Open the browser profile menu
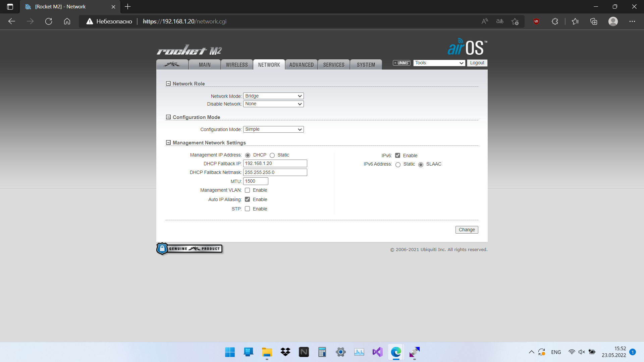 613,21
